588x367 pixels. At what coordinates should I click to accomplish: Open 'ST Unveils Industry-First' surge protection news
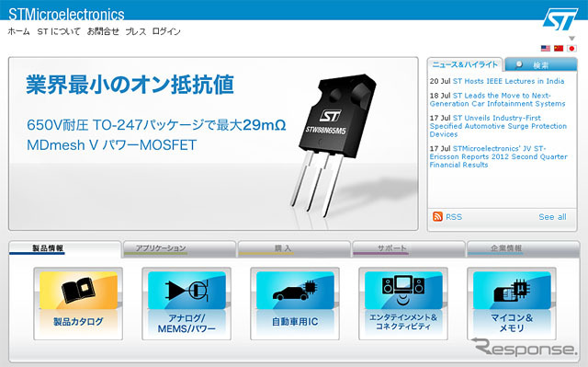click(498, 126)
